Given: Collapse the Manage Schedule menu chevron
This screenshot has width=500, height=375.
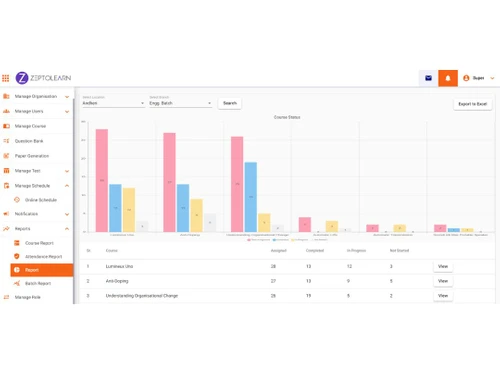Looking at the screenshot, I should (x=67, y=186).
